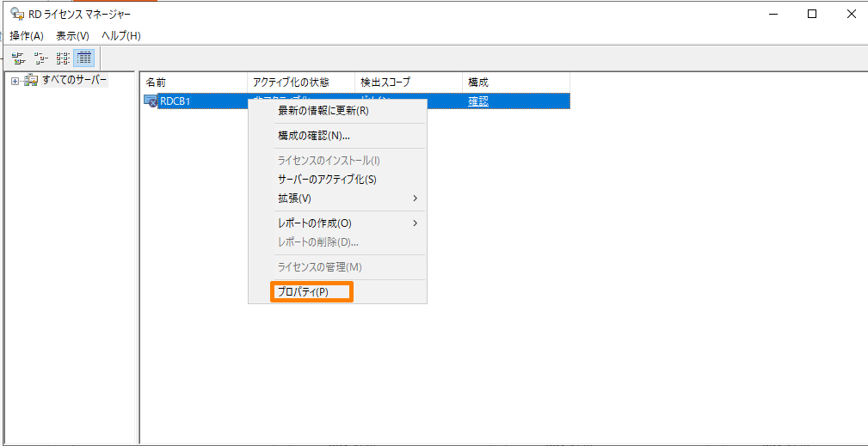The image size is (868, 446).
Task: Select サーバーのアクティブ化(S) menu entry
Action: 337,180
